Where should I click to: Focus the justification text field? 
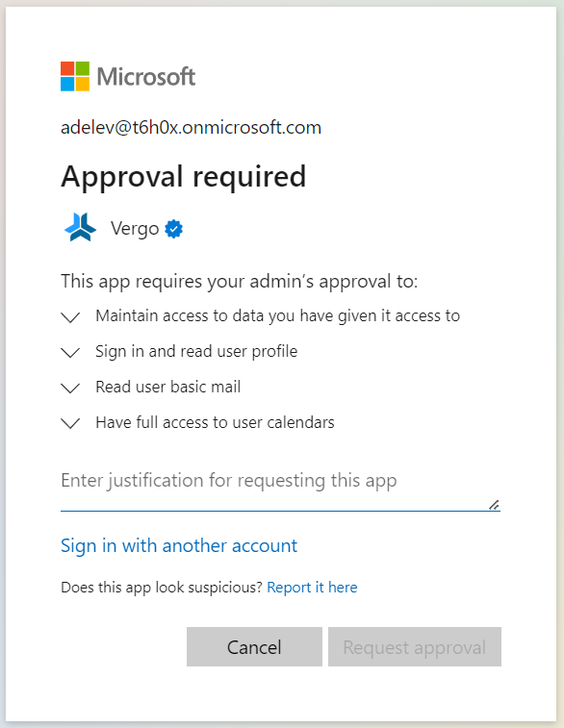(x=280, y=488)
